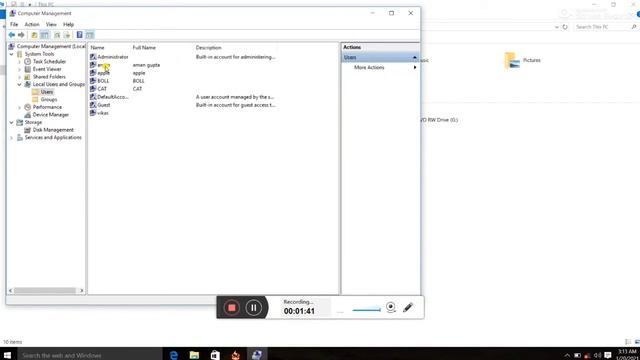
Task: Click the Performance icon in the tree
Action: 27,107
